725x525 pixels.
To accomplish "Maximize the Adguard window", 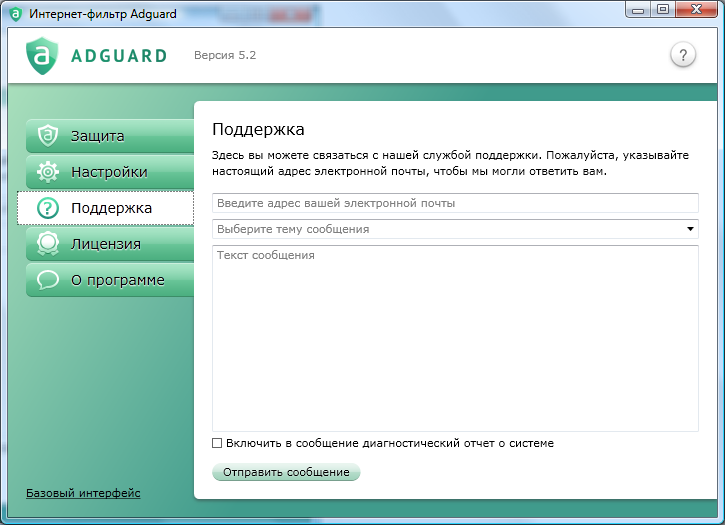I will (663, 9).
